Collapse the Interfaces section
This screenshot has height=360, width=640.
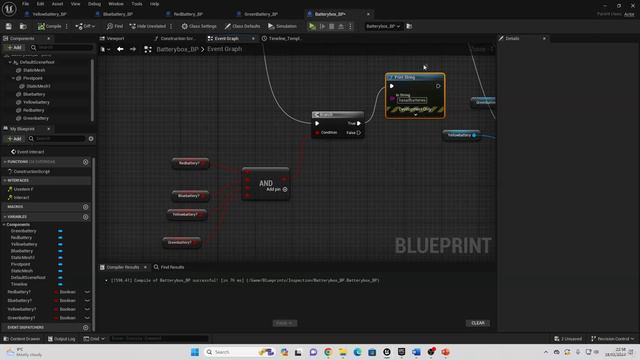tap(5, 180)
